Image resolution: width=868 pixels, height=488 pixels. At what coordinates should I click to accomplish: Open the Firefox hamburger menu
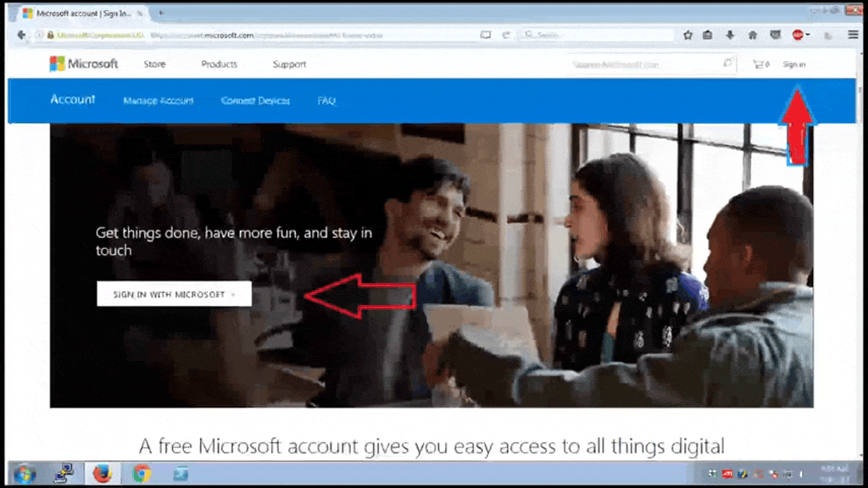(853, 36)
